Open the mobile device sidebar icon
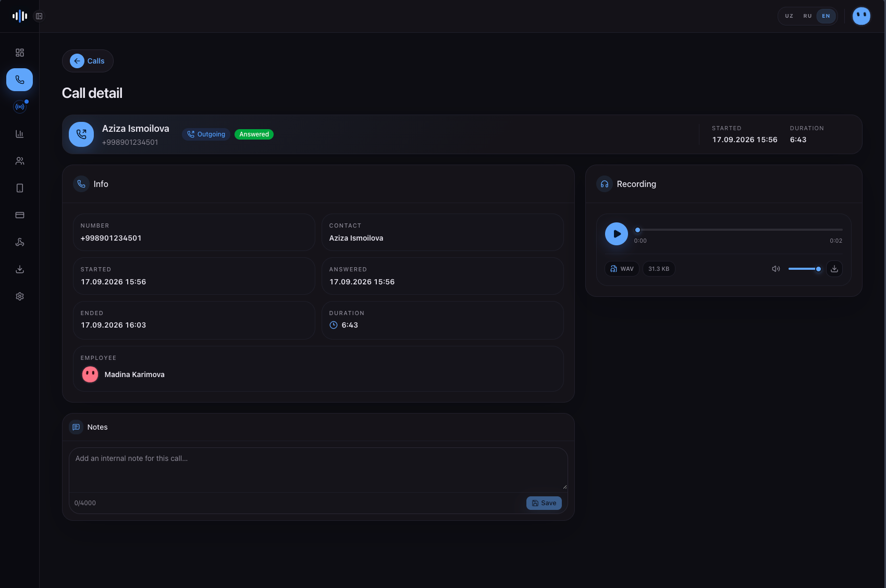The image size is (886, 588). pyautogui.click(x=20, y=188)
